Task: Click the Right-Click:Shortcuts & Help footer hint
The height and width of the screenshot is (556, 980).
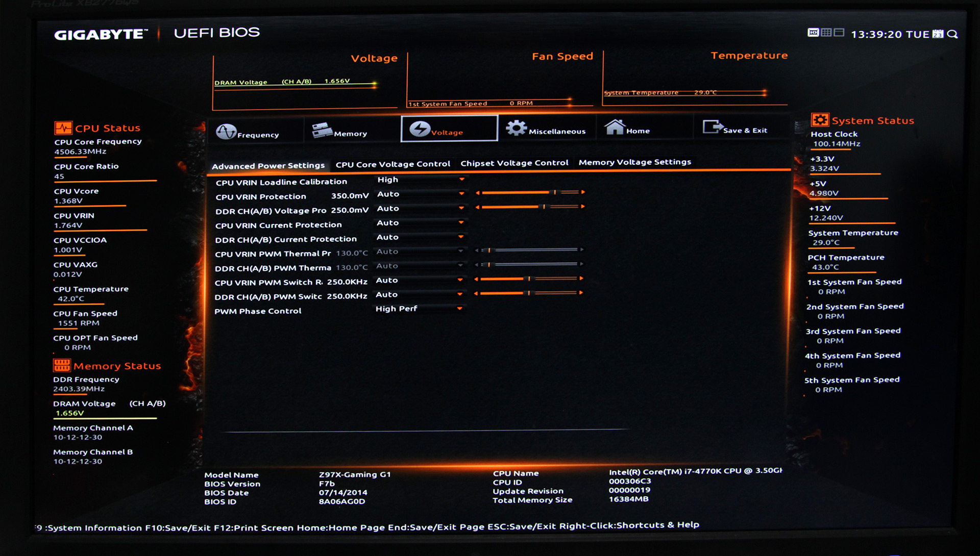Action: [x=629, y=525]
